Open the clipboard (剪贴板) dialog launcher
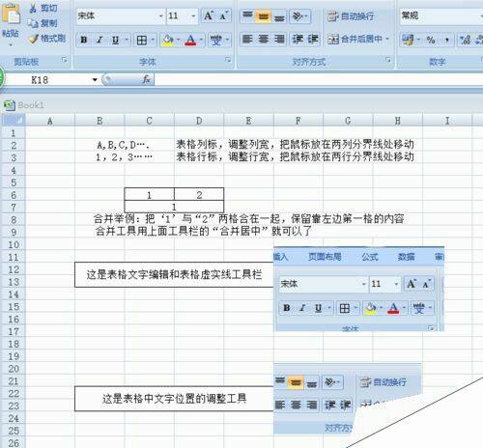The image size is (483, 448). [65, 60]
